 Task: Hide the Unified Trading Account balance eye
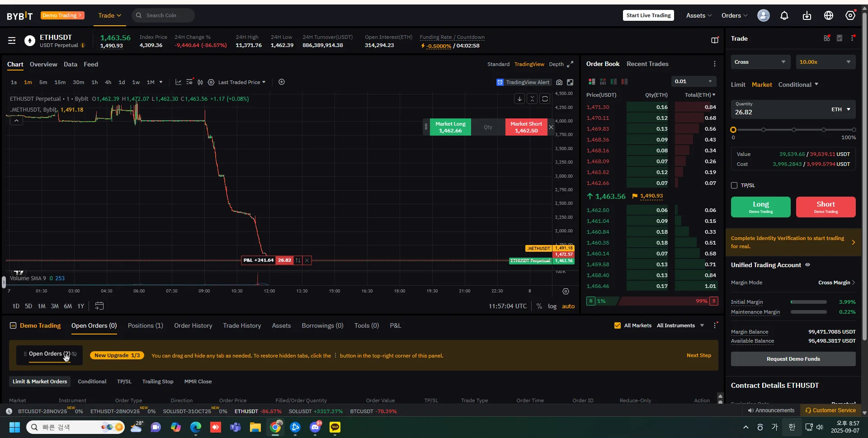point(807,265)
